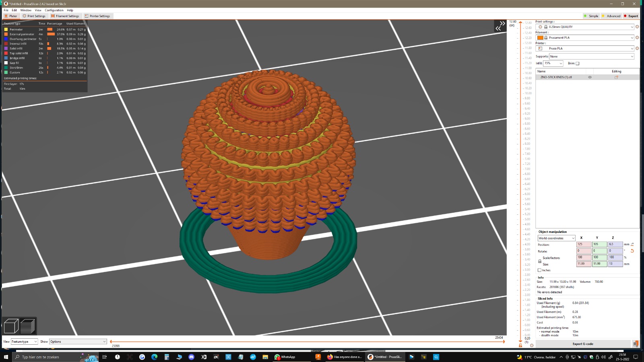Enable the Brim checkbox

tap(578, 63)
